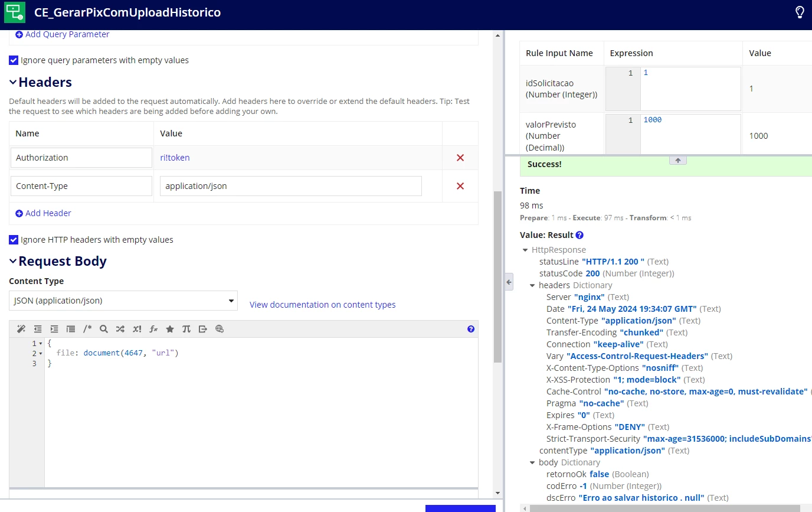Click the Success! banner

666,165
